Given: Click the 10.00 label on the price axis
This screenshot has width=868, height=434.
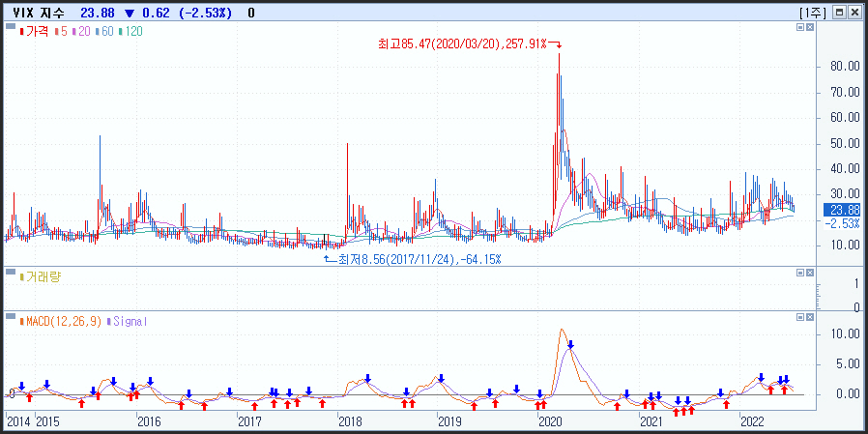Looking at the screenshot, I should click(x=845, y=245).
